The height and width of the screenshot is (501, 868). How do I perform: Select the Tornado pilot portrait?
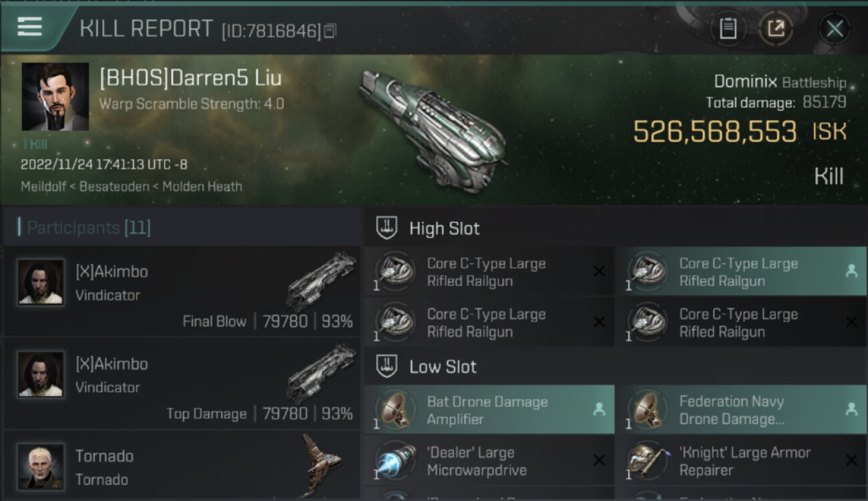(x=41, y=466)
